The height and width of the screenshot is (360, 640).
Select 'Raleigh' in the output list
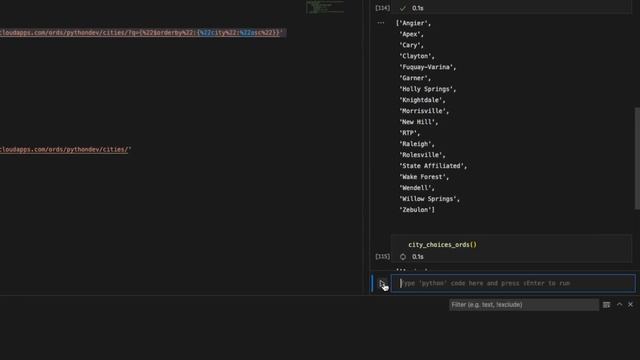(x=415, y=144)
